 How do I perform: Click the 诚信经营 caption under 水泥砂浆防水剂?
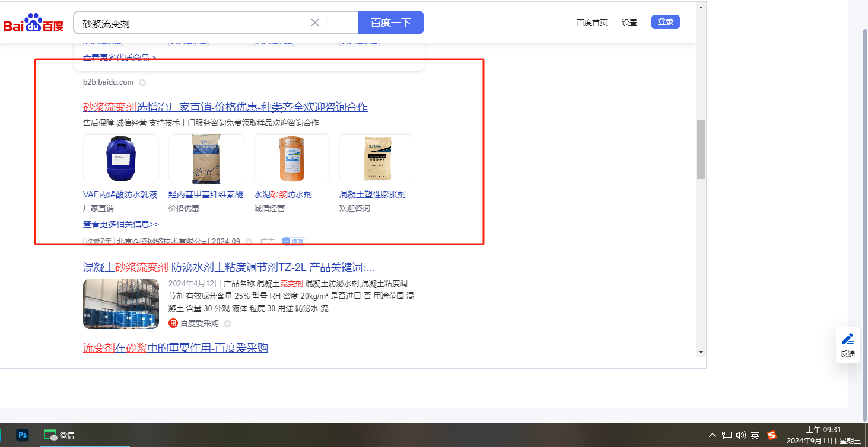[269, 208]
